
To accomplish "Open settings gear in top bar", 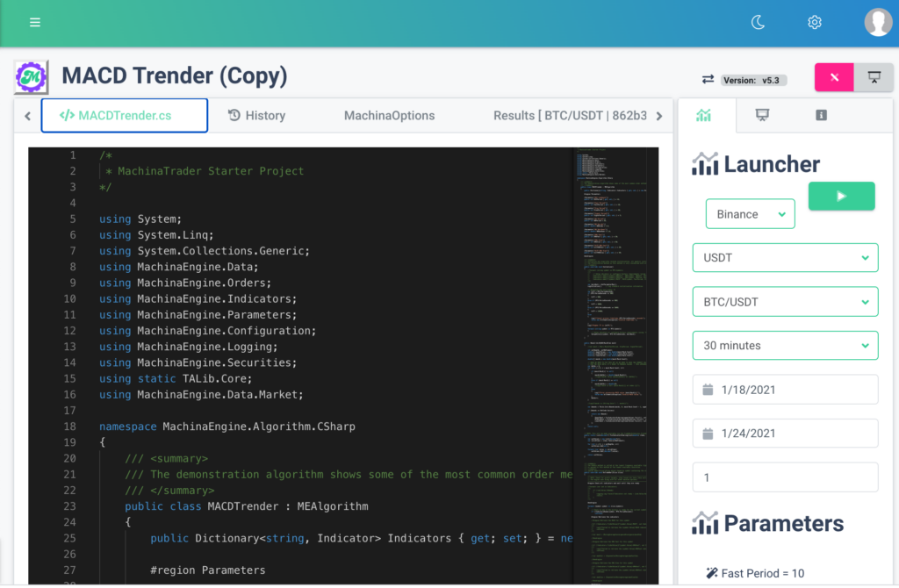I will pyautogui.click(x=815, y=22).
